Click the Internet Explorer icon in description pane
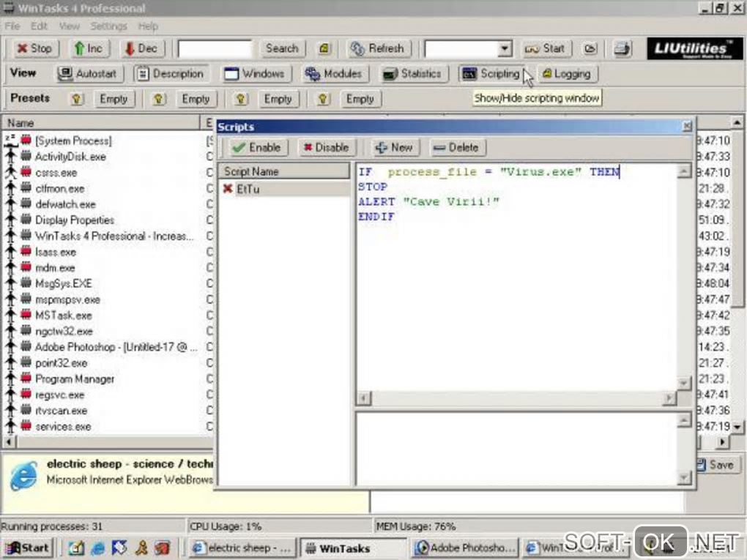Image resolution: width=747 pixels, height=560 pixels. coord(23,475)
